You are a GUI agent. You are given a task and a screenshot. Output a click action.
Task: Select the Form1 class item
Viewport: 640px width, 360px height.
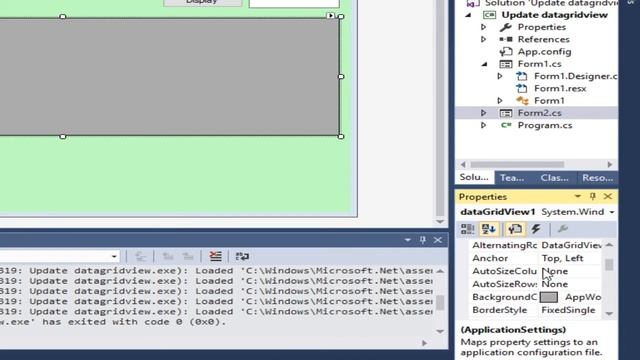[x=549, y=101]
